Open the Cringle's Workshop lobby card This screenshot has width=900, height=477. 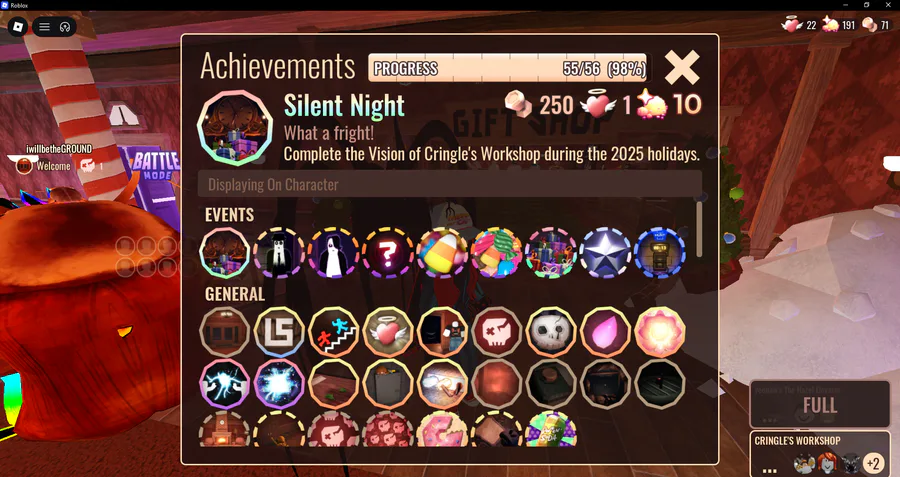[x=820, y=453]
